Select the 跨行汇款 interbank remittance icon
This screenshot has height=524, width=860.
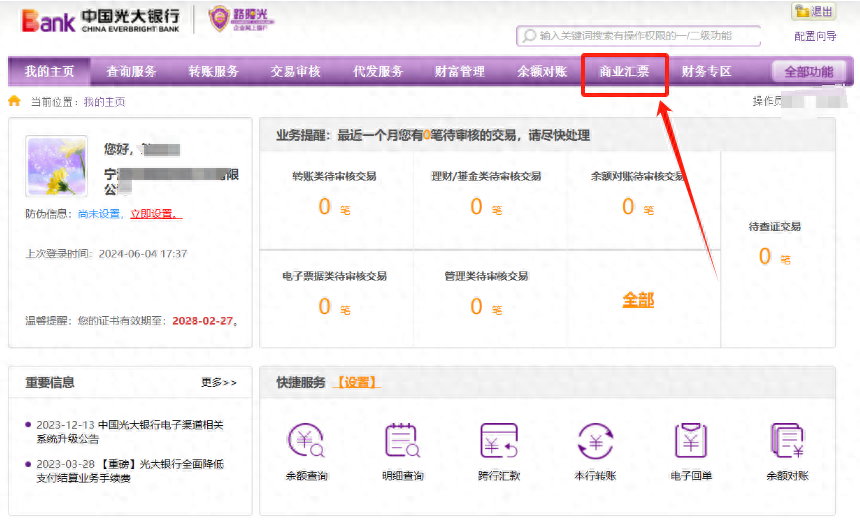[499, 441]
